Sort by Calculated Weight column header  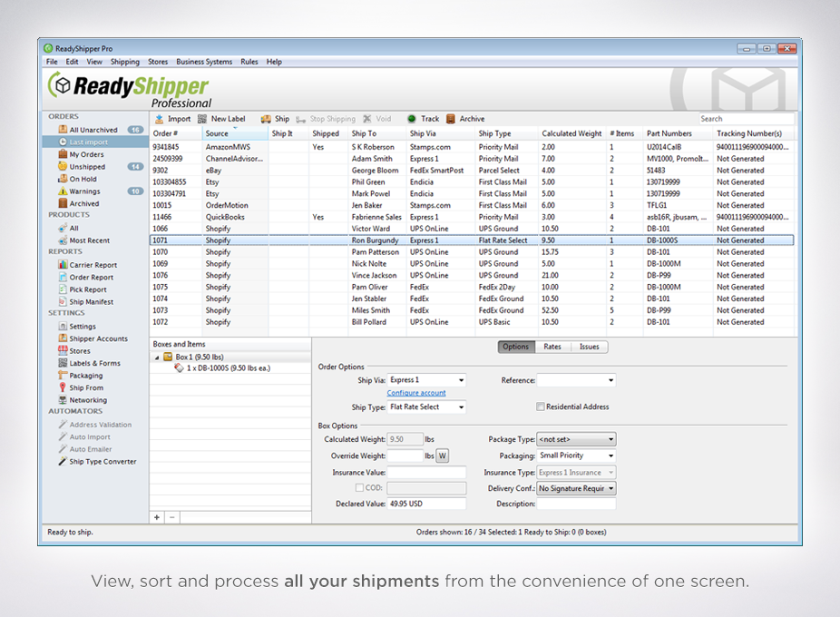pyautogui.click(x=571, y=133)
